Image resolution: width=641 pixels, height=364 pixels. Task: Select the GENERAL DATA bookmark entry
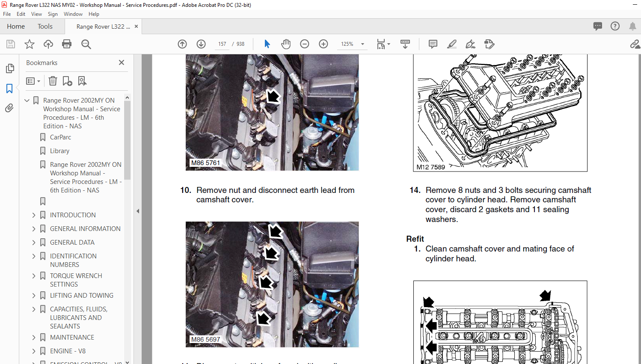72,243
